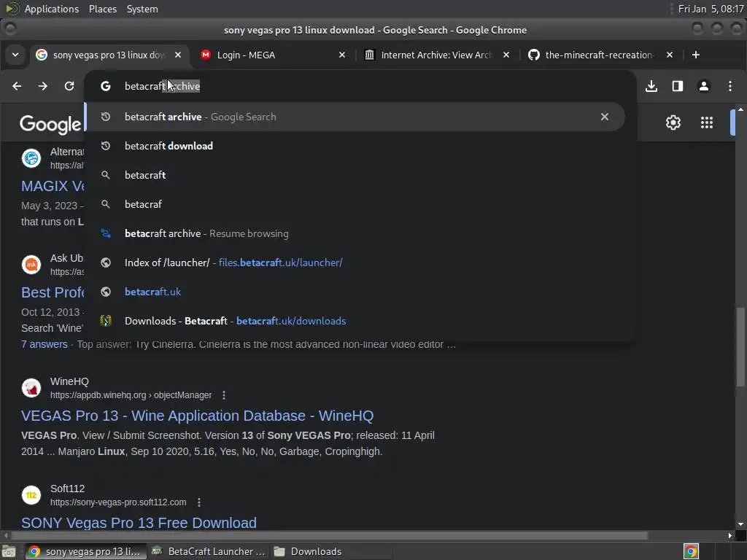Open the tab search dropdown arrow
The height and width of the screenshot is (560, 747).
point(15,55)
